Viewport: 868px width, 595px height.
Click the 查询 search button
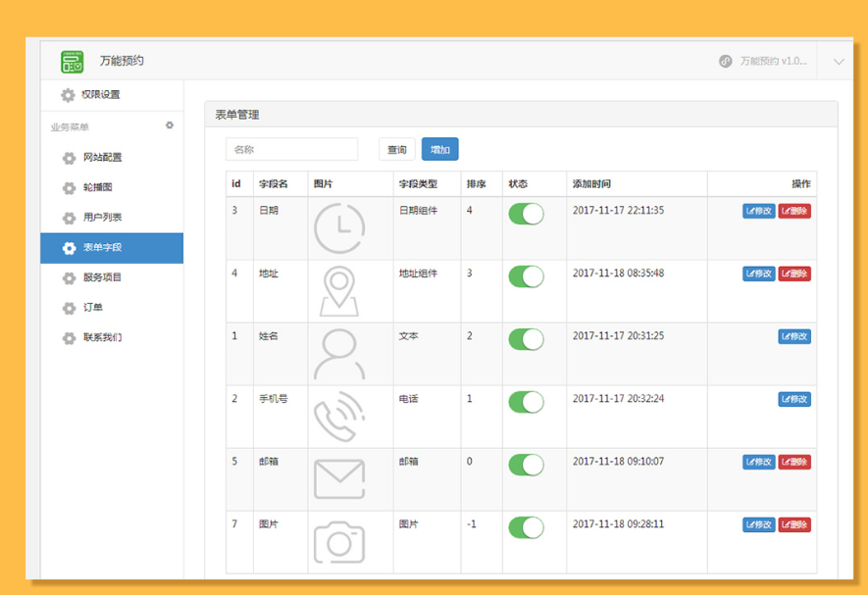pyautogui.click(x=397, y=149)
